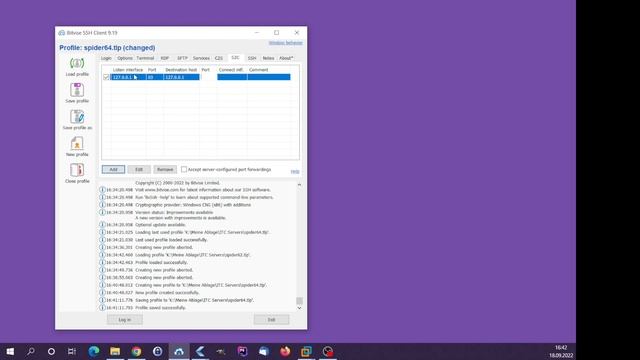Click the log scrollbar thumb
640x360 pixels.
[x=299, y=301]
